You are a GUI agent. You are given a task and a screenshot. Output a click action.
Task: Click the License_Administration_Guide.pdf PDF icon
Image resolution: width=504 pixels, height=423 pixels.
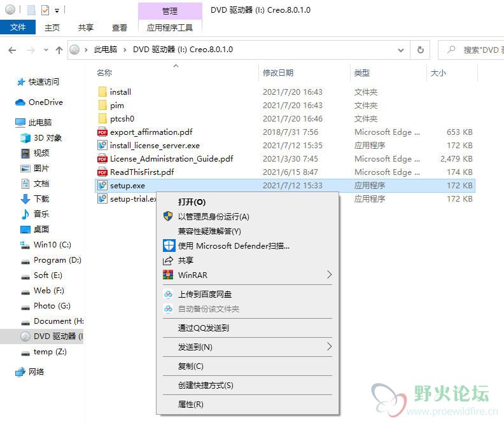[x=102, y=158]
